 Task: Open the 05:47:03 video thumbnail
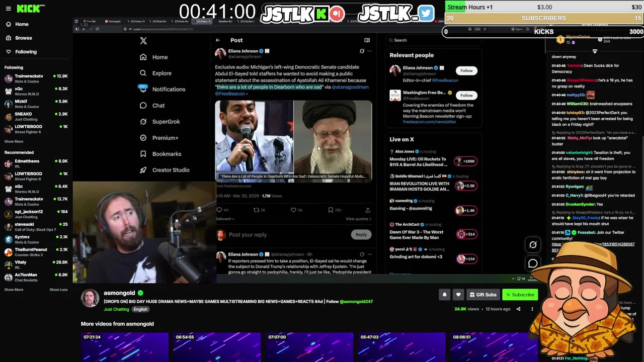[x=401, y=347]
